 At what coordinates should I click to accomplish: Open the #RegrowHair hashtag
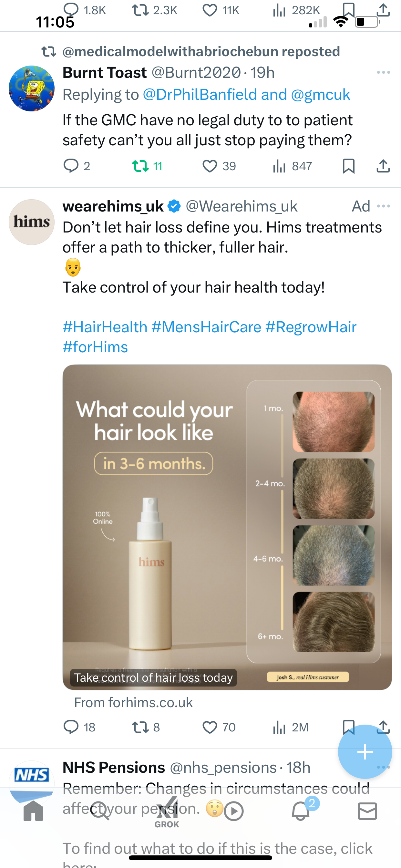coord(311,327)
